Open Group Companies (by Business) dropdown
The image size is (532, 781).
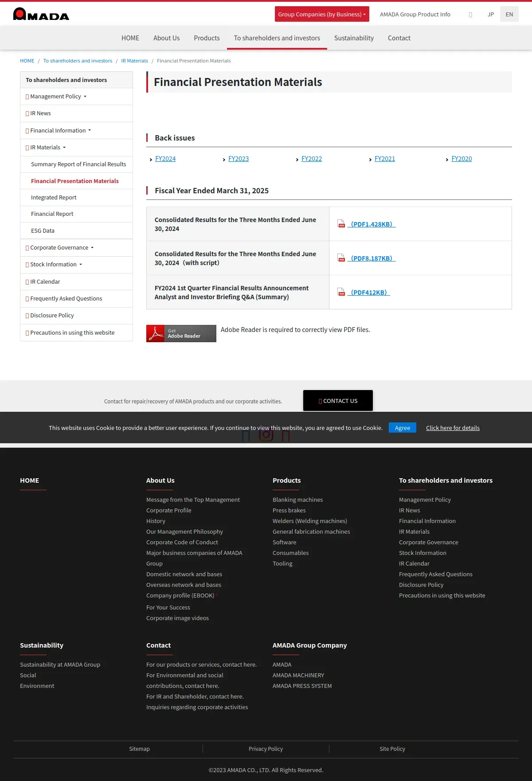[322, 14]
